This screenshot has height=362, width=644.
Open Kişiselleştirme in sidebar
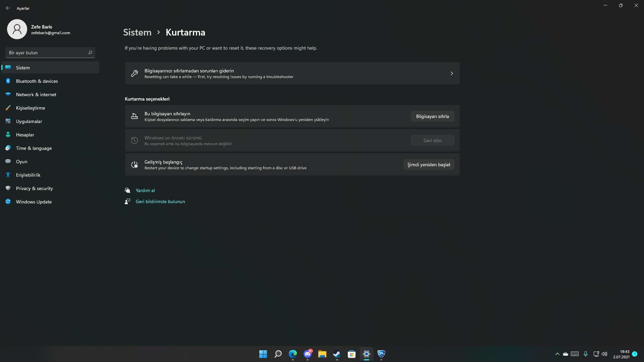point(31,108)
